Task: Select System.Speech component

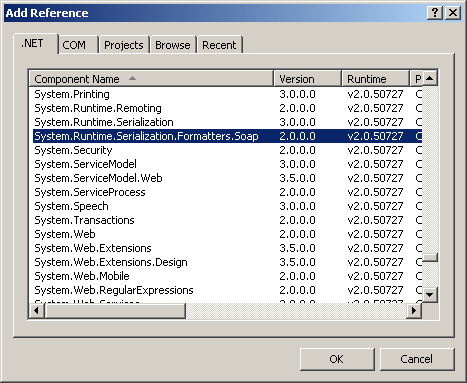Action: coord(227,206)
